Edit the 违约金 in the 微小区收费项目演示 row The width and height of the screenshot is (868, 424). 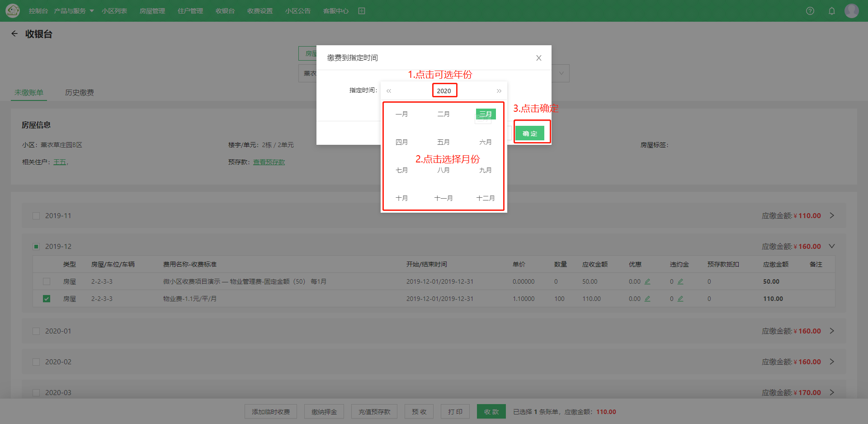pos(680,281)
